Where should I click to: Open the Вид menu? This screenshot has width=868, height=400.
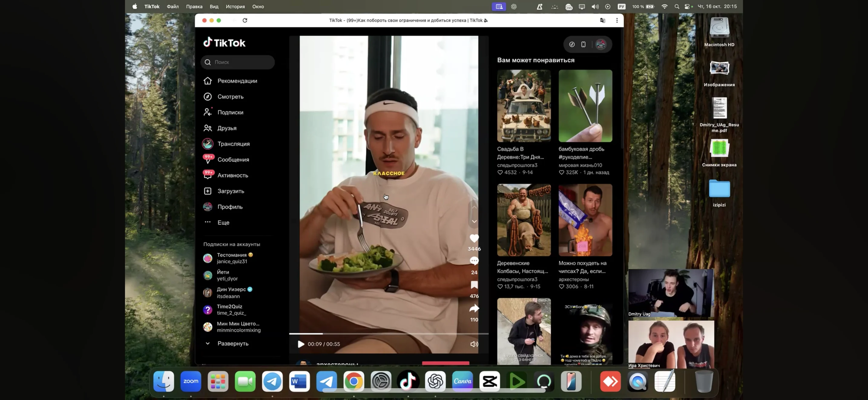tap(214, 6)
